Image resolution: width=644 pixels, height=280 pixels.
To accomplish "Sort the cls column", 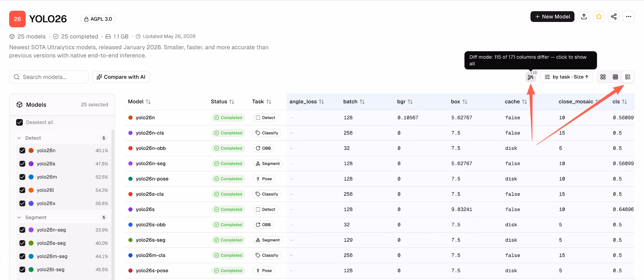I will [x=625, y=102].
